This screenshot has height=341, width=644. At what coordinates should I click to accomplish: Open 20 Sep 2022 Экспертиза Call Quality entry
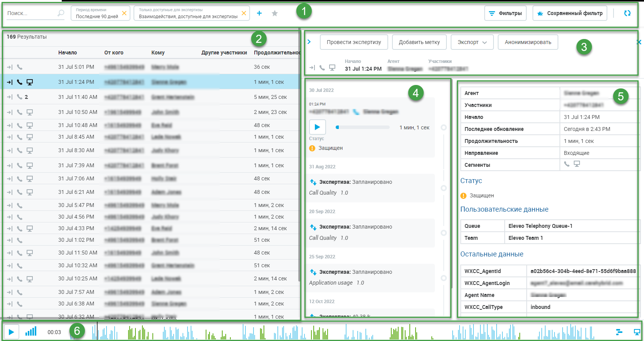point(370,233)
